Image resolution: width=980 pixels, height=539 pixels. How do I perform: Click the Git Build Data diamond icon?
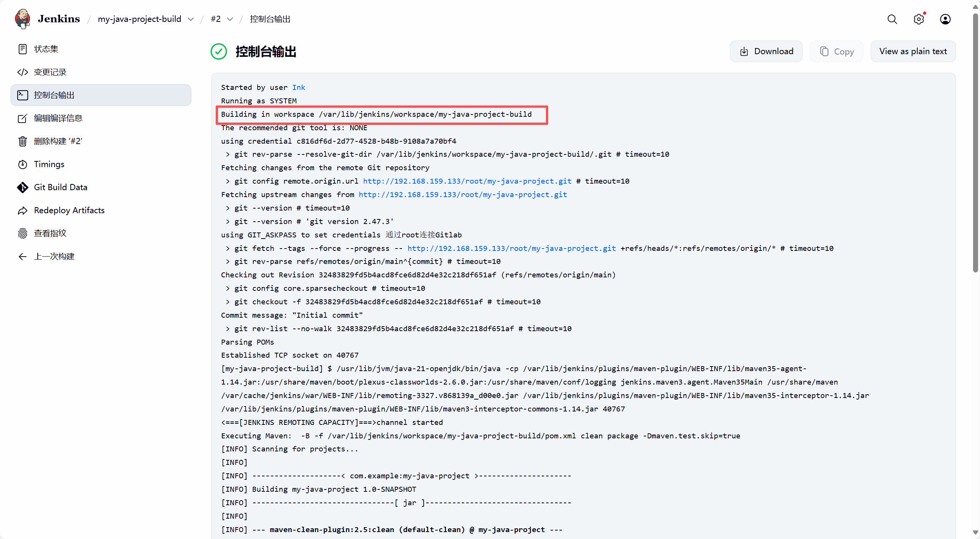click(22, 187)
